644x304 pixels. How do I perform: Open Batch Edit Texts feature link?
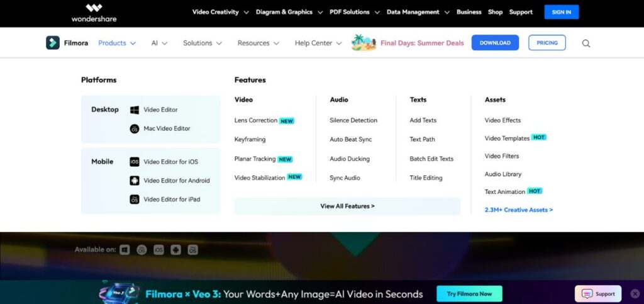431,159
